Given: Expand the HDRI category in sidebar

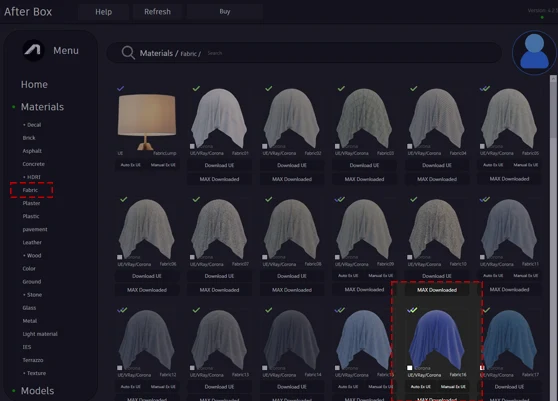Looking at the screenshot, I should (32, 177).
